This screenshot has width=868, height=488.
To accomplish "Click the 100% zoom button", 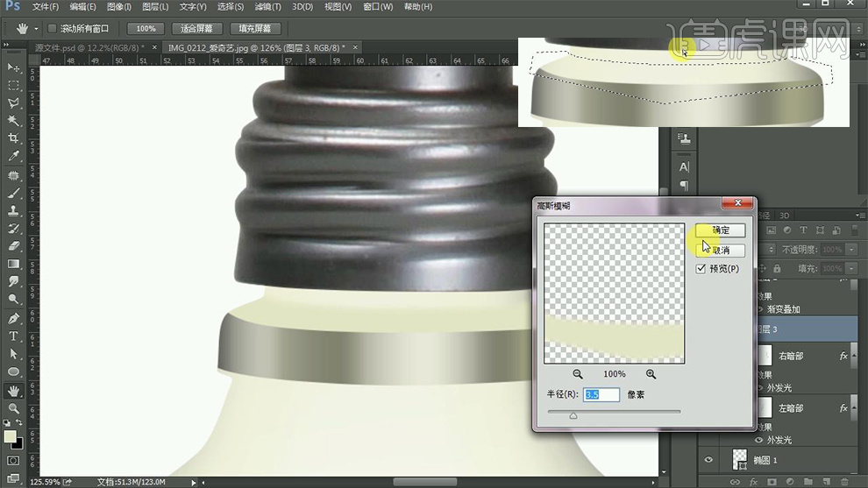I will 146,28.
